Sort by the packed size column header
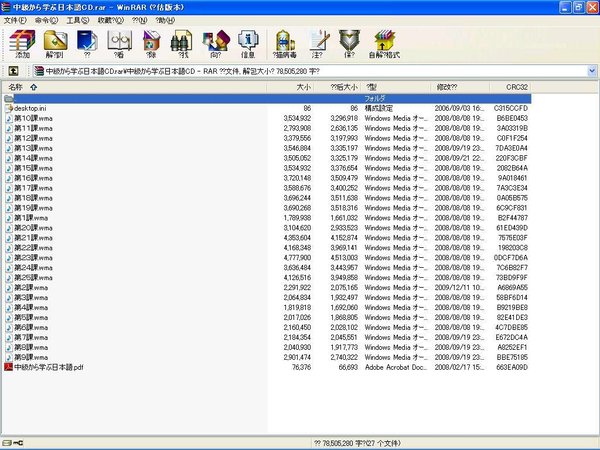This screenshot has height=450, width=600. [x=338, y=87]
